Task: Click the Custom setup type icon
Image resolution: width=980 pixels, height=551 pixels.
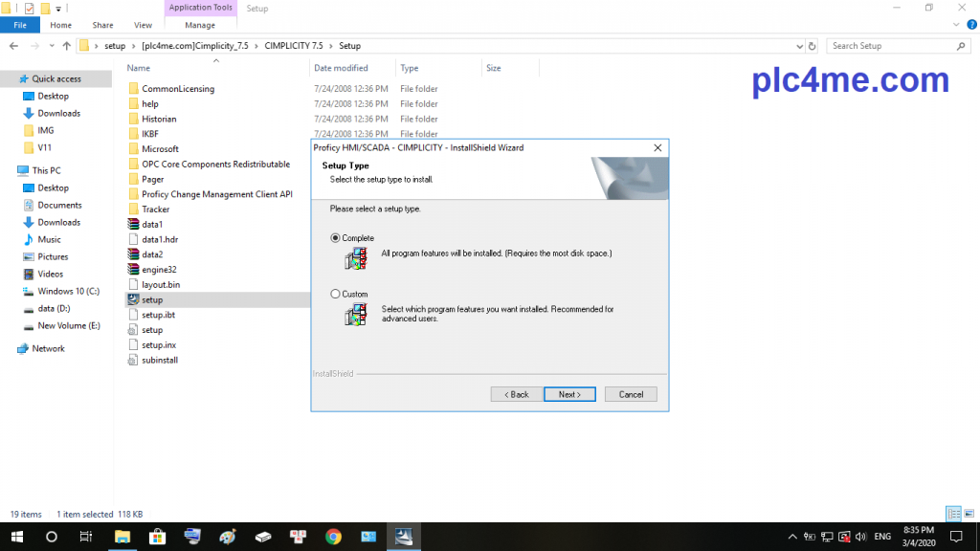Action: coord(356,315)
